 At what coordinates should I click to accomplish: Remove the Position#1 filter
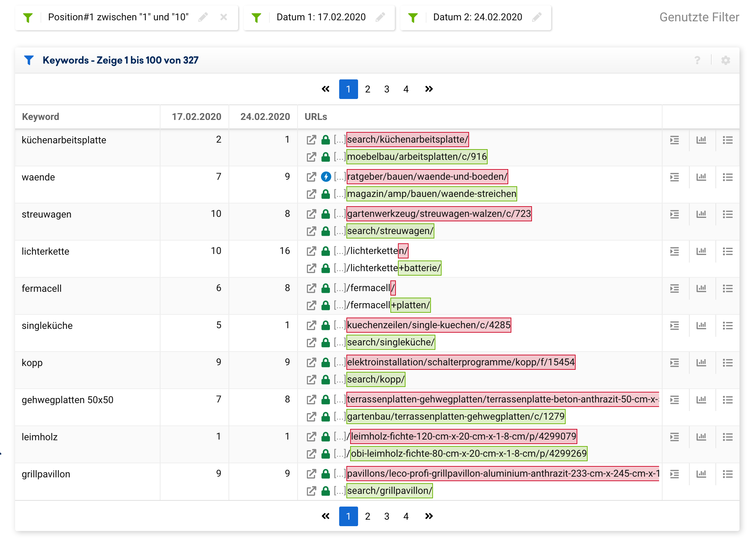click(x=224, y=17)
